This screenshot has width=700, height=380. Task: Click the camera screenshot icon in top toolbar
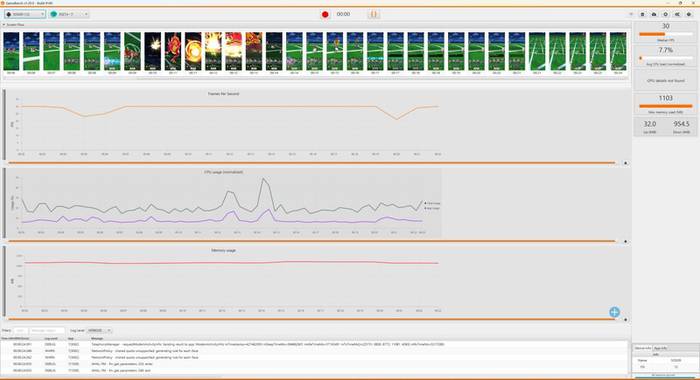click(654, 14)
